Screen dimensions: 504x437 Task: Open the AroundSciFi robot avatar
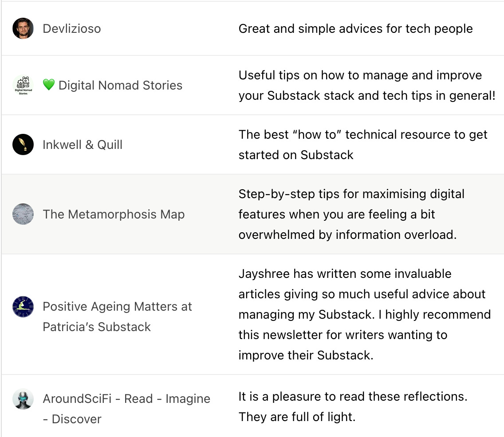(x=23, y=399)
